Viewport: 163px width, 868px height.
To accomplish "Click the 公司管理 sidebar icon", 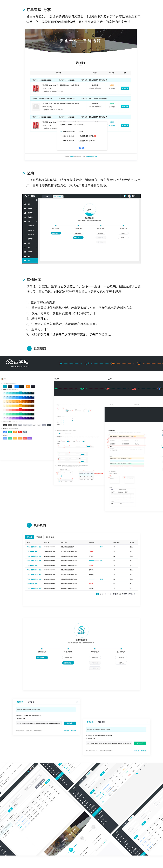I will tap(25, 252).
